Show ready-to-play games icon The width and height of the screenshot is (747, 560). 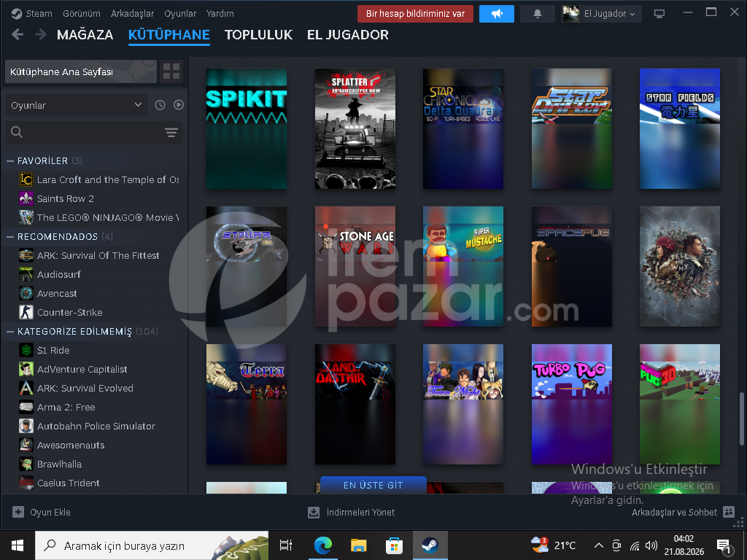click(x=179, y=105)
